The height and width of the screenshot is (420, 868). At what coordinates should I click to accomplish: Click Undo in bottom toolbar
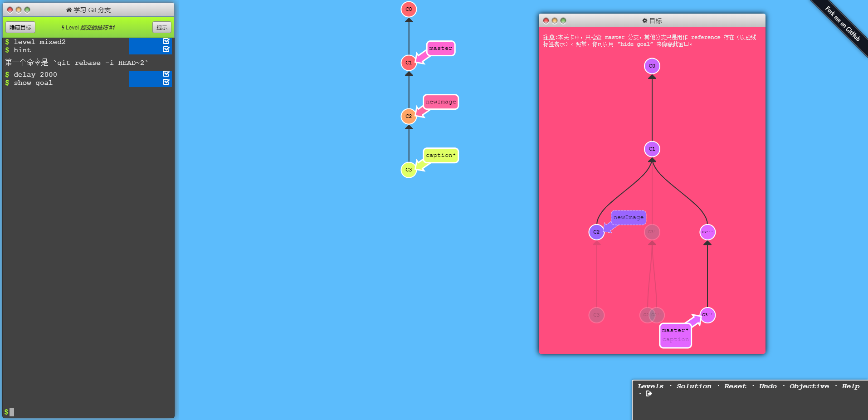point(768,386)
